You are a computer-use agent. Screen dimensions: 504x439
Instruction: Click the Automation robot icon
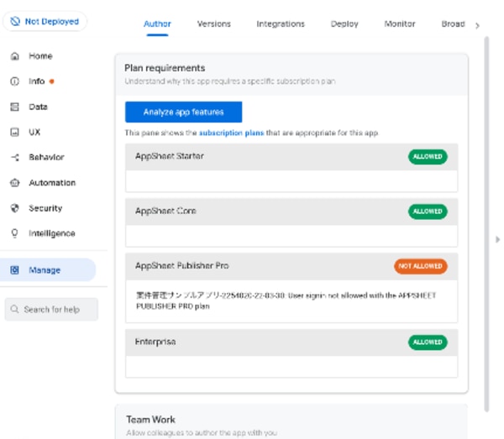(x=15, y=183)
